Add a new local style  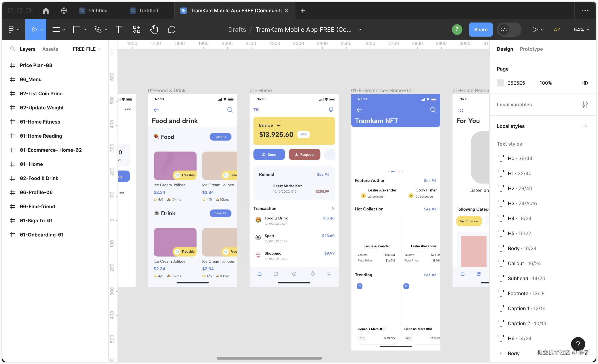click(585, 126)
